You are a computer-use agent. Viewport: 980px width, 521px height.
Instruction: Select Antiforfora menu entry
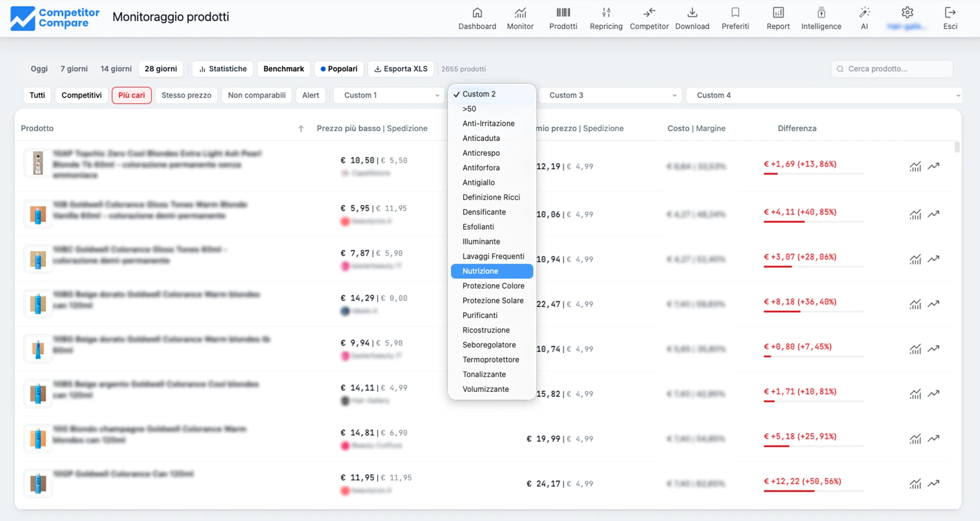click(492, 168)
